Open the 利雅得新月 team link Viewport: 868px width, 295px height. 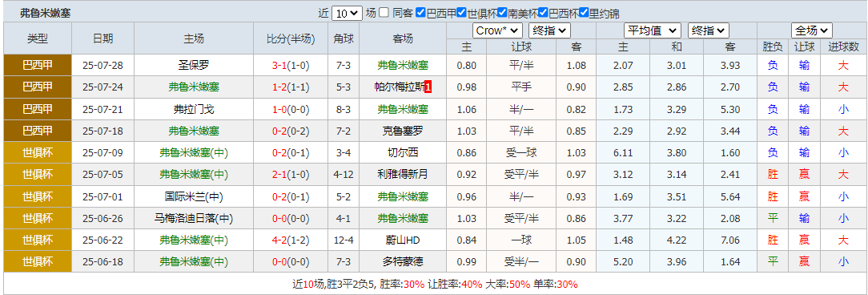pos(403,175)
